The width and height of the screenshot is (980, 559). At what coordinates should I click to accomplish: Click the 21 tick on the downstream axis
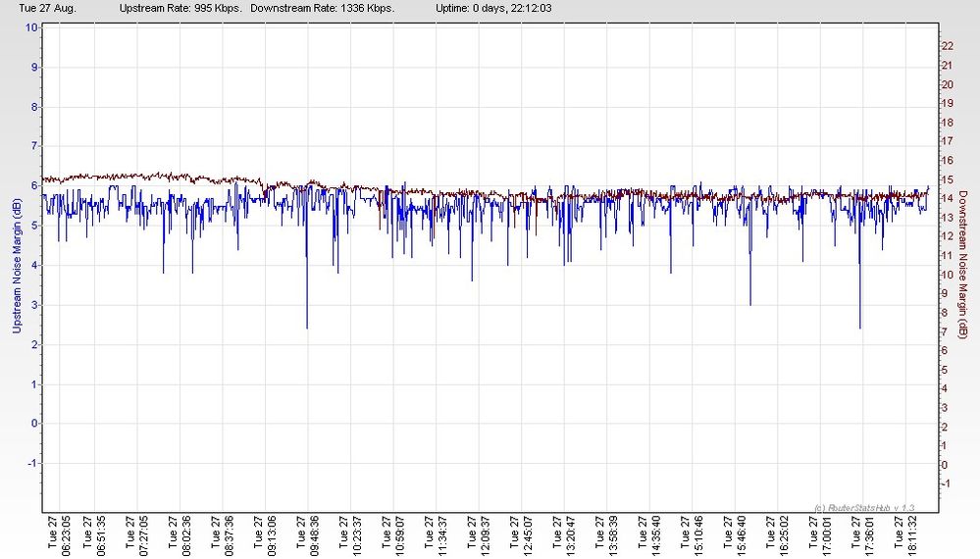click(x=948, y=66)
